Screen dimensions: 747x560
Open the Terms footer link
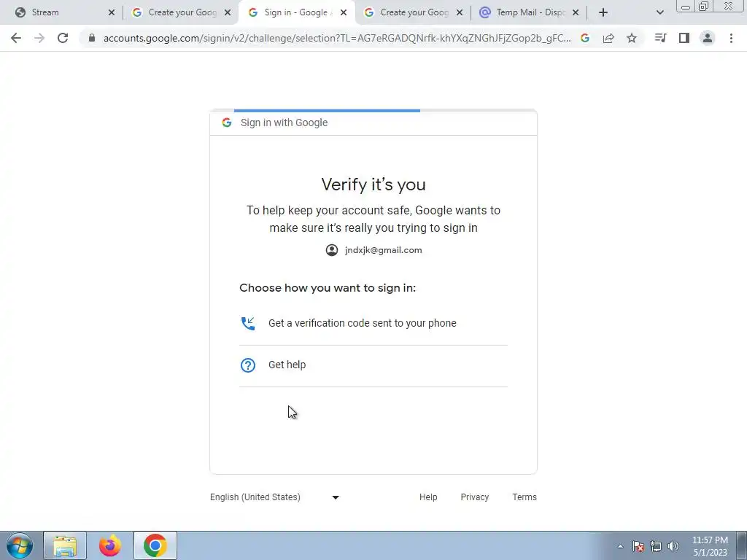tap(525, 497)
